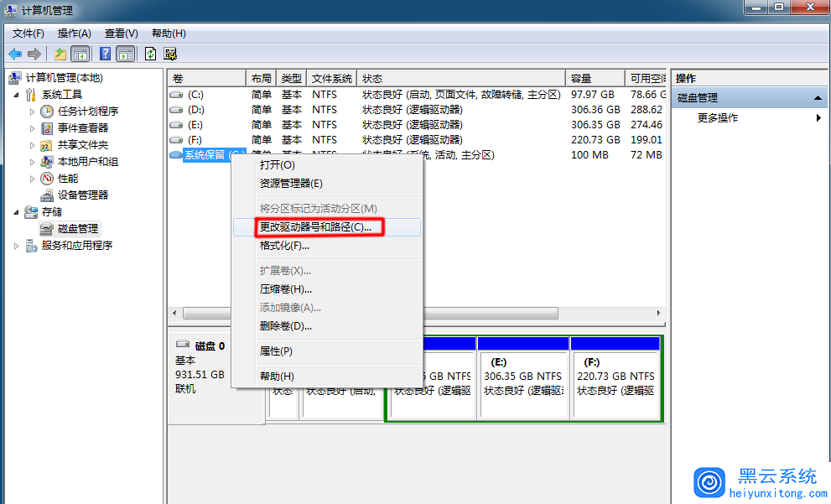
Task: Open 更多操作 in the actions pane
Action: (750, 118)
